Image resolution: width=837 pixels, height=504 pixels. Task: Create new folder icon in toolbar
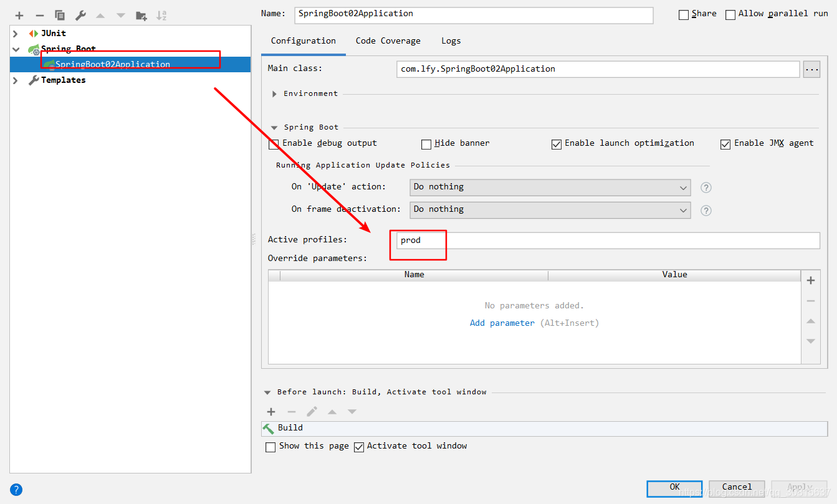point(141,15)
